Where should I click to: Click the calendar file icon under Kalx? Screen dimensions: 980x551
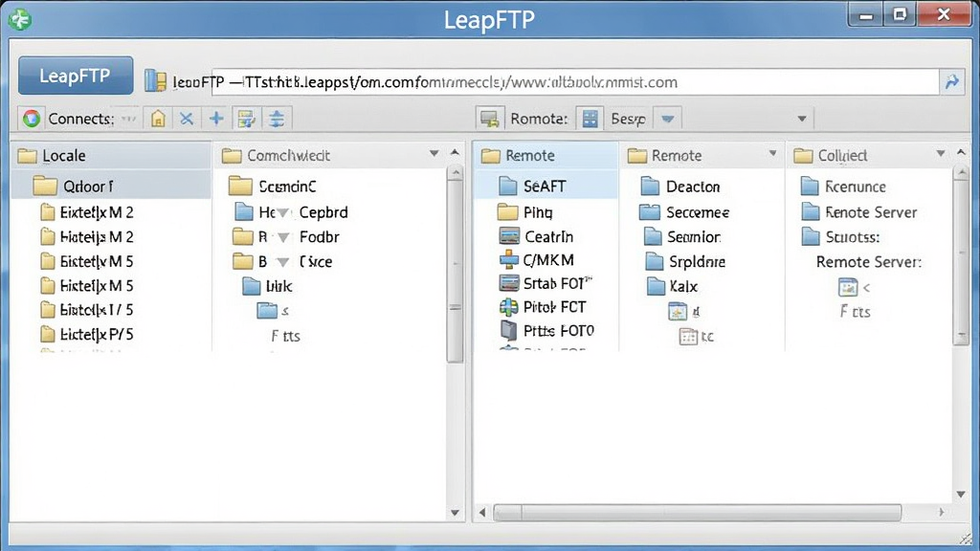688,337
